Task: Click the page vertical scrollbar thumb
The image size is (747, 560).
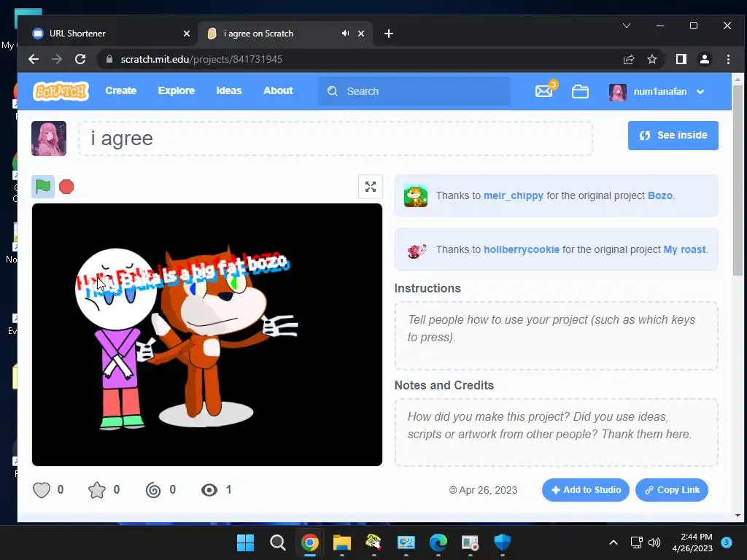Action: pyautogui.click(x=738, y=180)
